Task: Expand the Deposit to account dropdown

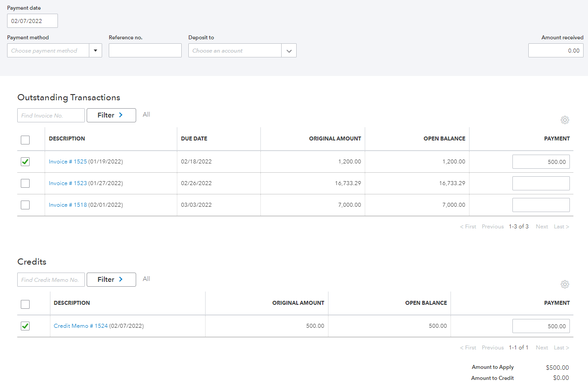Action: (x=289, y=50)
